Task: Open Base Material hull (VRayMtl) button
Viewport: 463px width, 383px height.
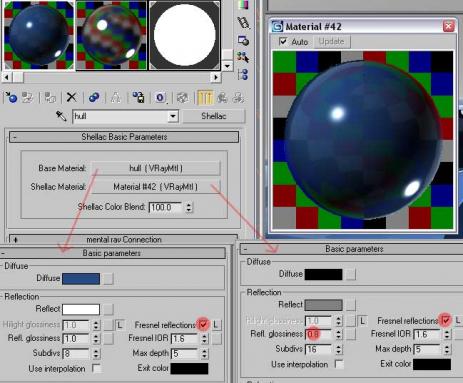Action: pyautogui.click(x=156, y=168)
